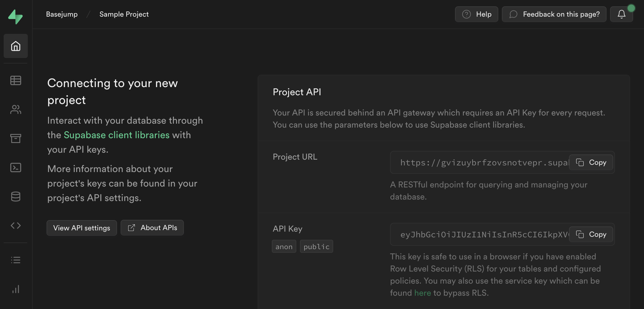Click Feedback on this page button
This screenshot has height=309, width=644.
(554, 14)
